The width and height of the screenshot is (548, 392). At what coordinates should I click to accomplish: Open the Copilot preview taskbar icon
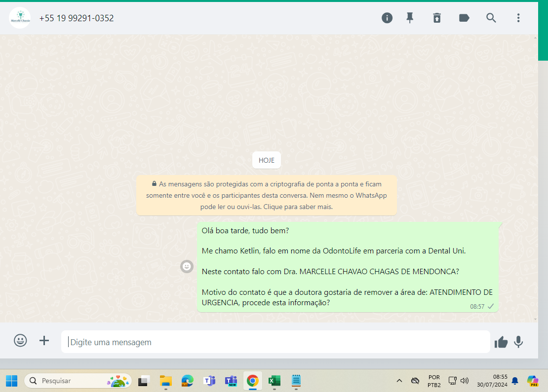pos(533,381)
